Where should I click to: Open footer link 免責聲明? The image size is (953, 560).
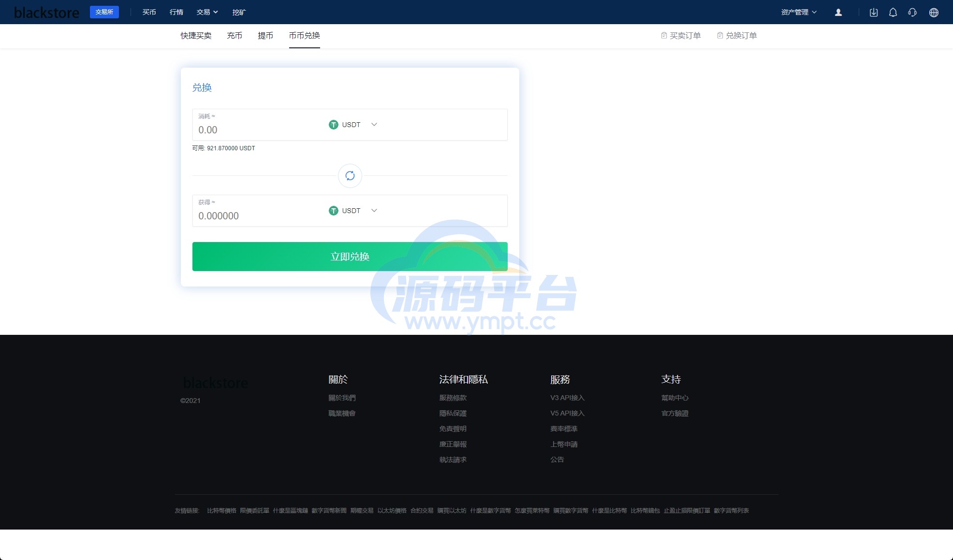[x=453, y=429]
